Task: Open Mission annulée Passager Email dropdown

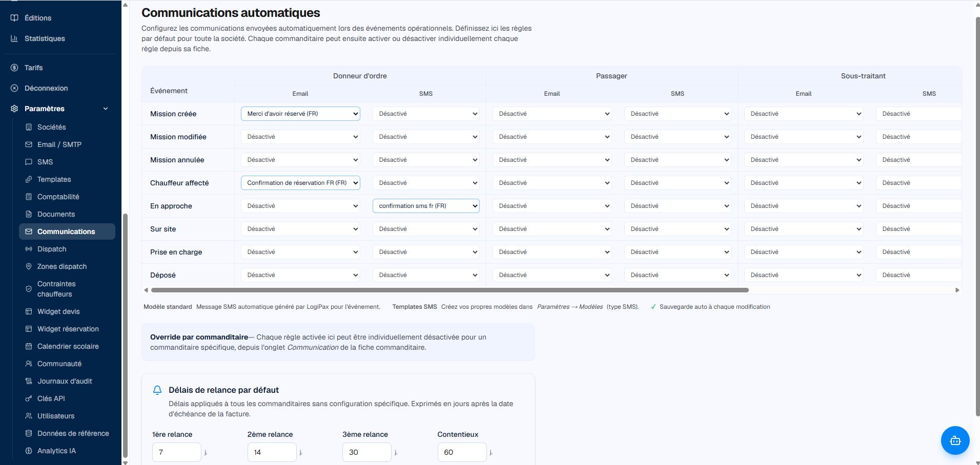Action: click(x=552, y=160)
